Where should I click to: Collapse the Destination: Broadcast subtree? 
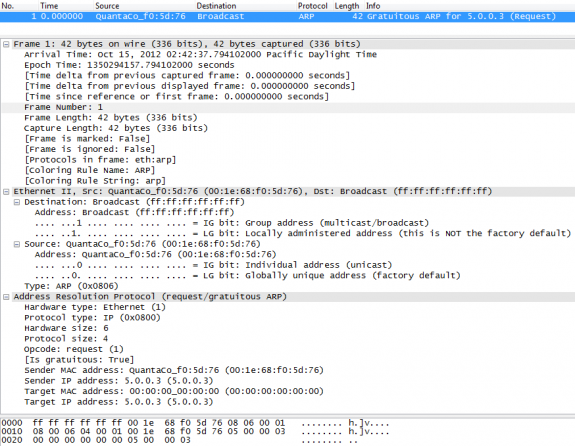pos(17,202)
